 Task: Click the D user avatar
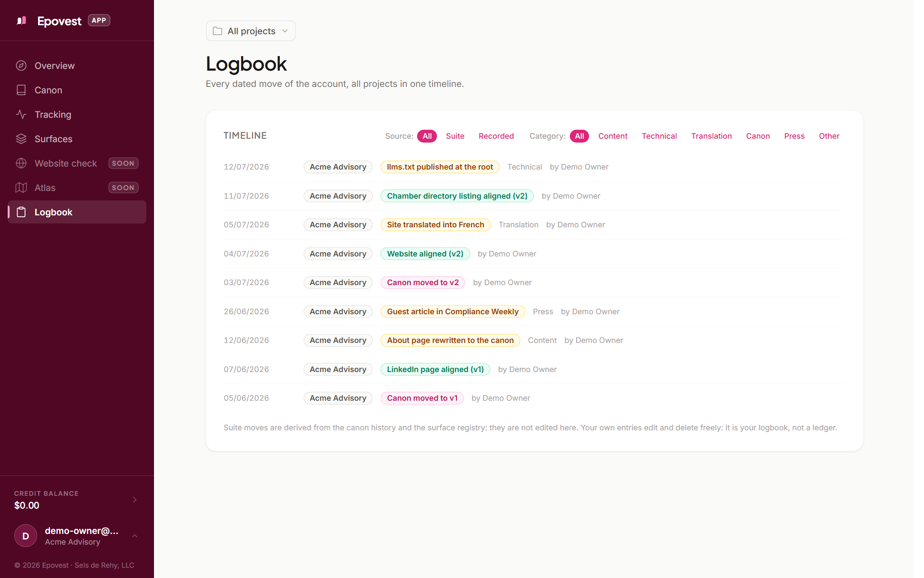(x=26, y=536)
